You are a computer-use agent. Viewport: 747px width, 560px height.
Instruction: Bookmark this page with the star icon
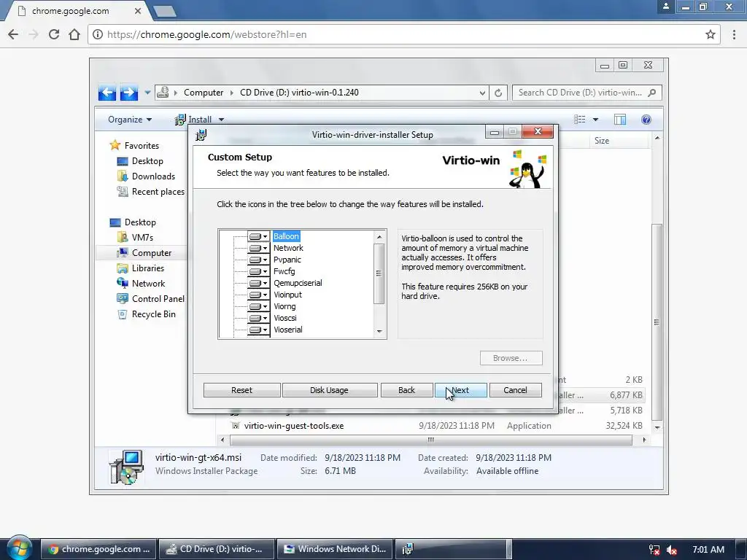(711, 34)
